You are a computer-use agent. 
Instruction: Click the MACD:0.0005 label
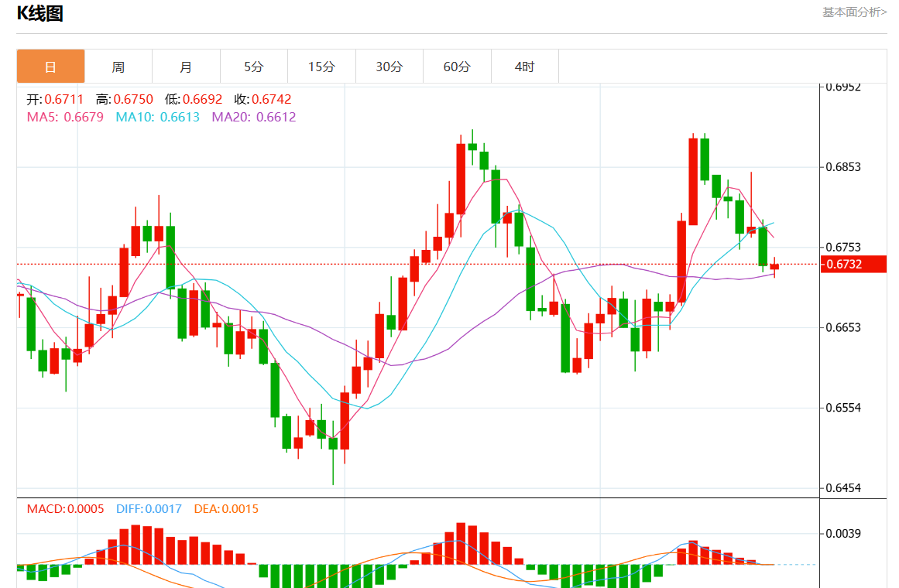coord(65,509)
